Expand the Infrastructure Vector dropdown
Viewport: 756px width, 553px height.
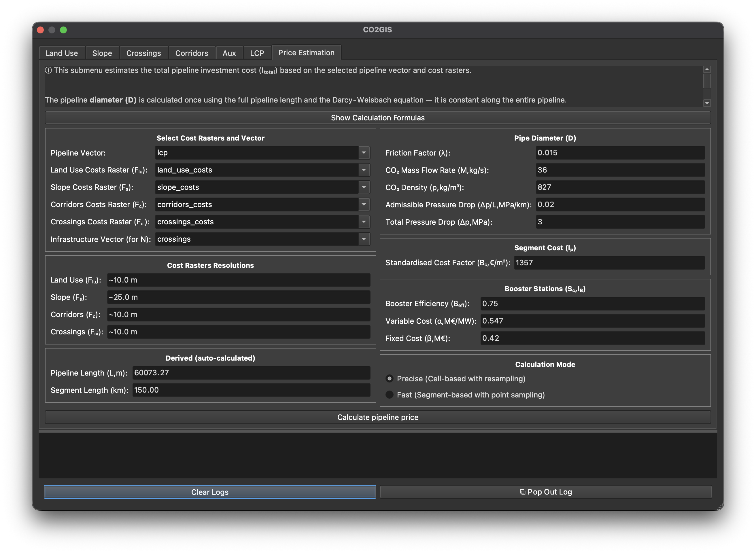tap(262, 239)
